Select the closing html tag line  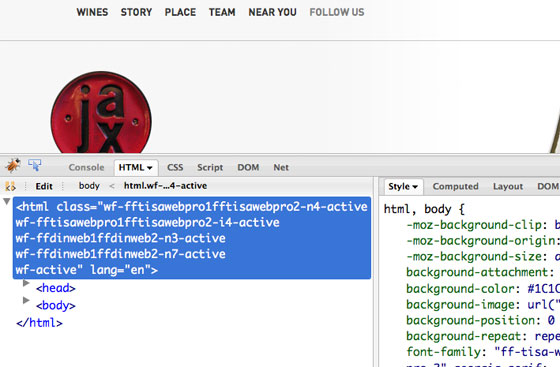[39, 323]
